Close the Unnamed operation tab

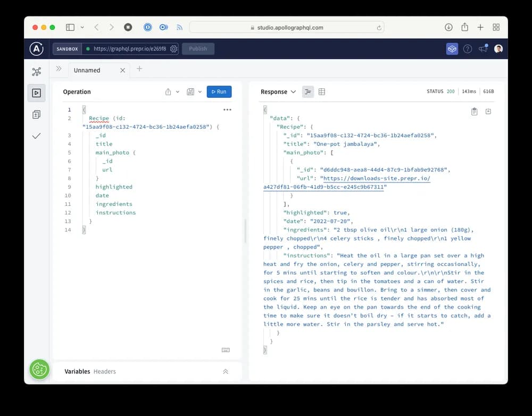tap(122, 70)
